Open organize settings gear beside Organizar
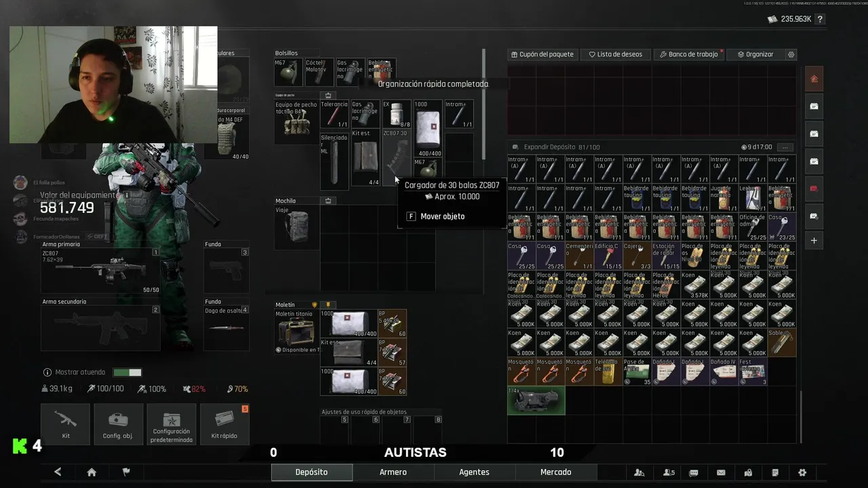Image resolution: width=868 pixels, height=488 pixels. pyautogui.click(x=791, y=54)
